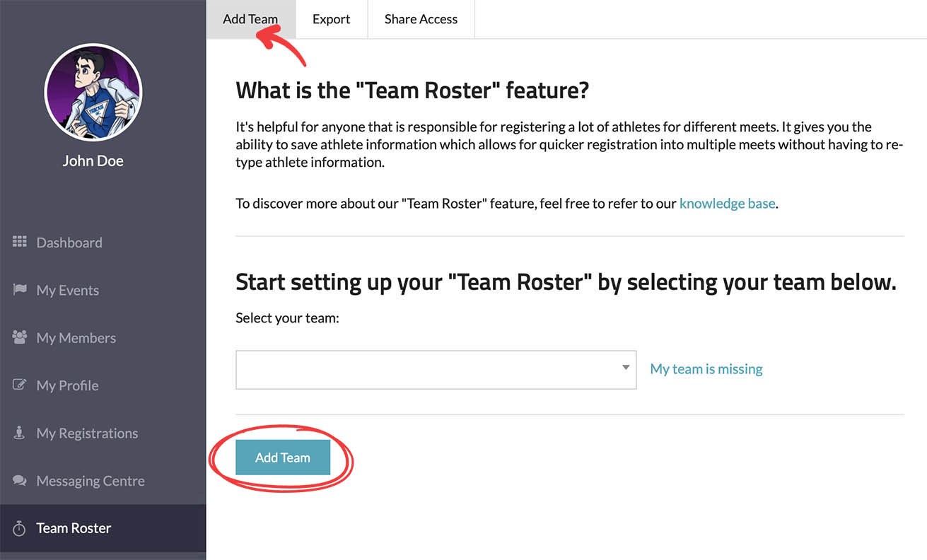927x560 pixels.
Task: Click the Dashboard grid icon in sidebar
Action: click(x=19, y=242)
